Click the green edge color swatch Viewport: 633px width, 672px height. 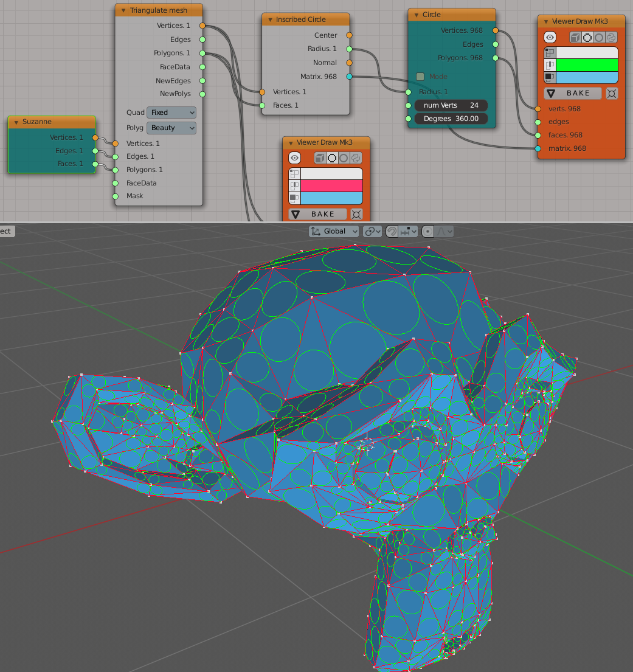click(587, 65)
